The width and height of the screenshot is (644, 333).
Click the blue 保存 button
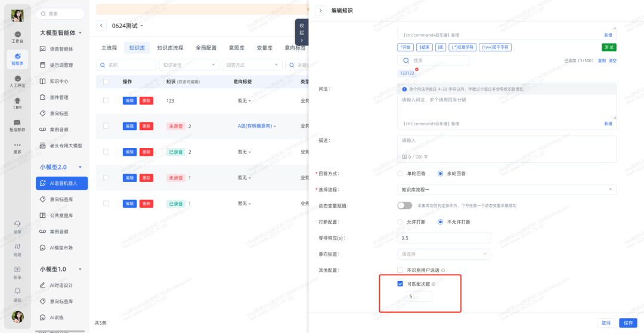(x=628, y=323)
